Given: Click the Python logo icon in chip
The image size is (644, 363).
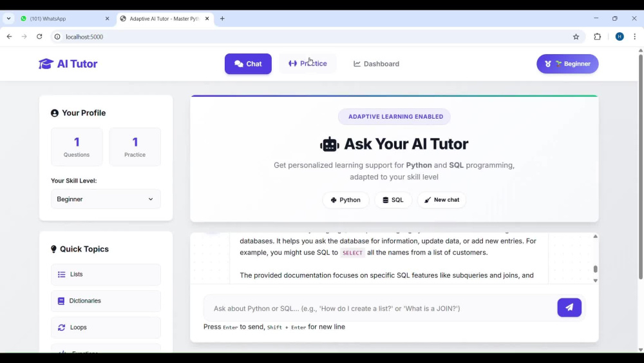Looking at the screenshot, I should (334, 200).
